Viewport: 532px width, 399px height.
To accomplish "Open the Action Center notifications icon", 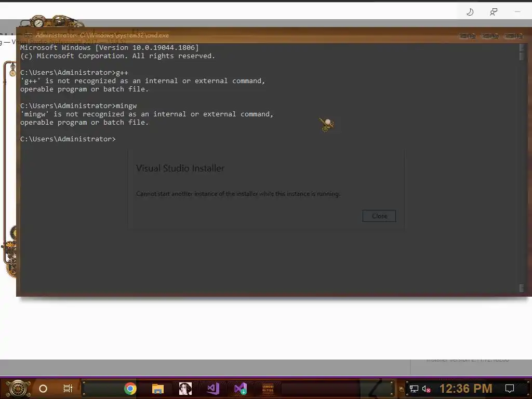I will point(510,389).
